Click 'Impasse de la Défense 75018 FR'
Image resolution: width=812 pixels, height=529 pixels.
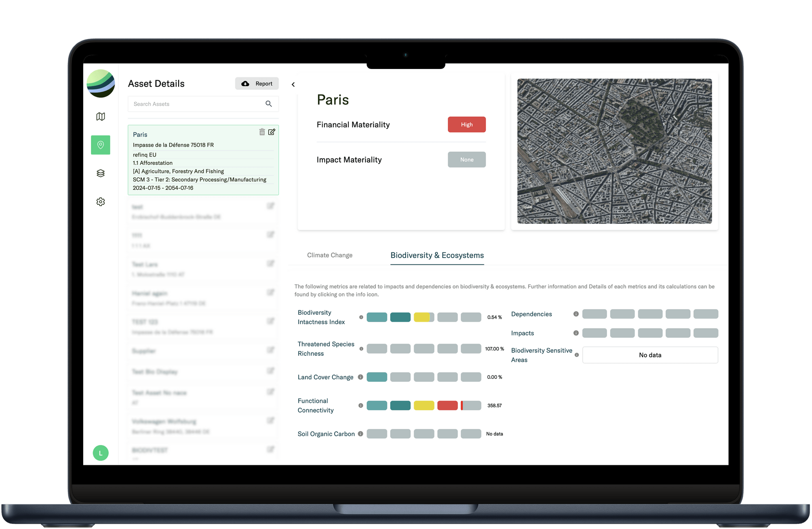click(x=173, y=145)
